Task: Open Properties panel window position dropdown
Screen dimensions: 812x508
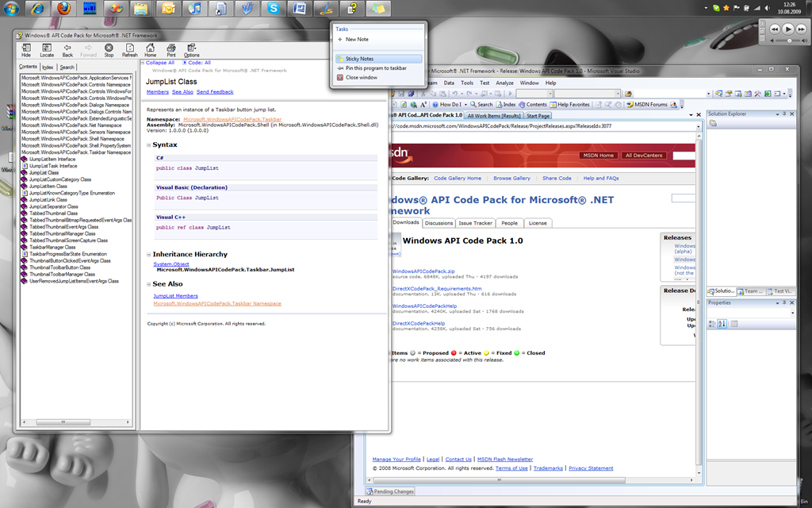Action: [777, 302]
